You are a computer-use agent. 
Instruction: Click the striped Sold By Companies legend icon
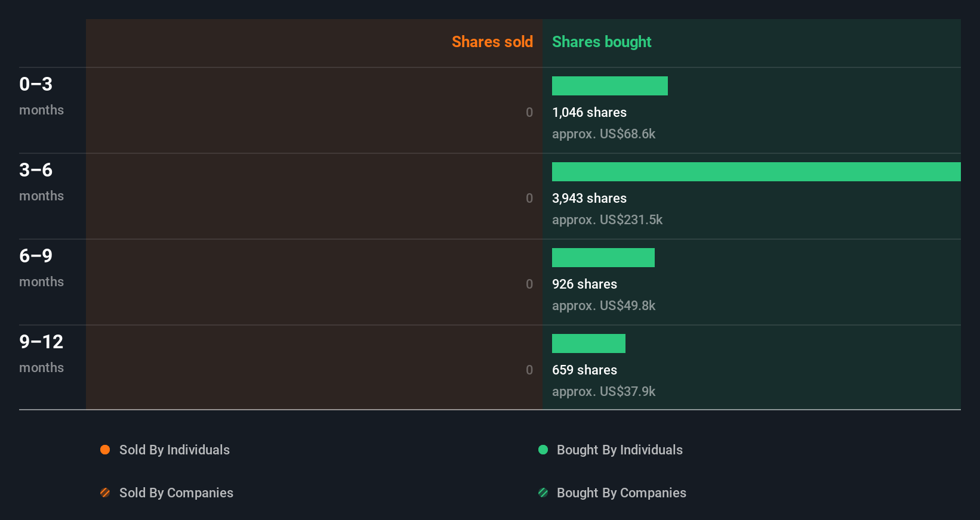pyautogui.click(x=105, y=493)
